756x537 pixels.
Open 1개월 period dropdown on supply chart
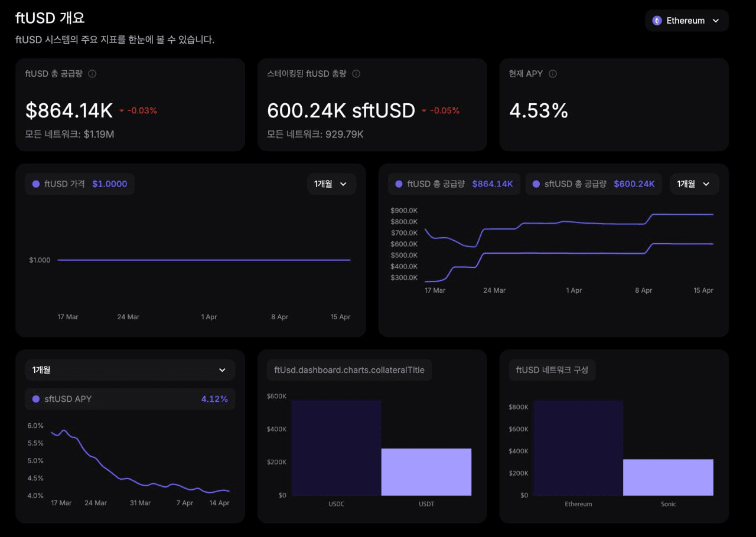(694, 184)
